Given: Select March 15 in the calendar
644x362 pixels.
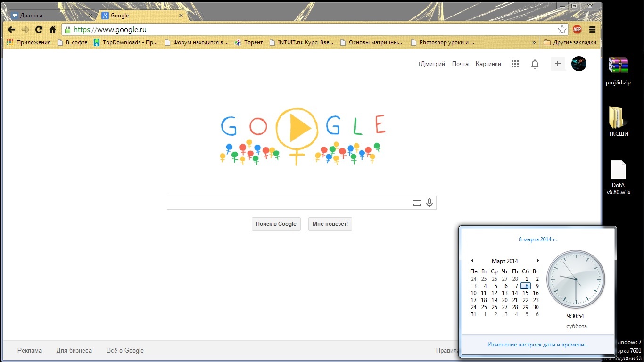Looking at the screenshot, I should pyautogui.click(x=525, y=293).
